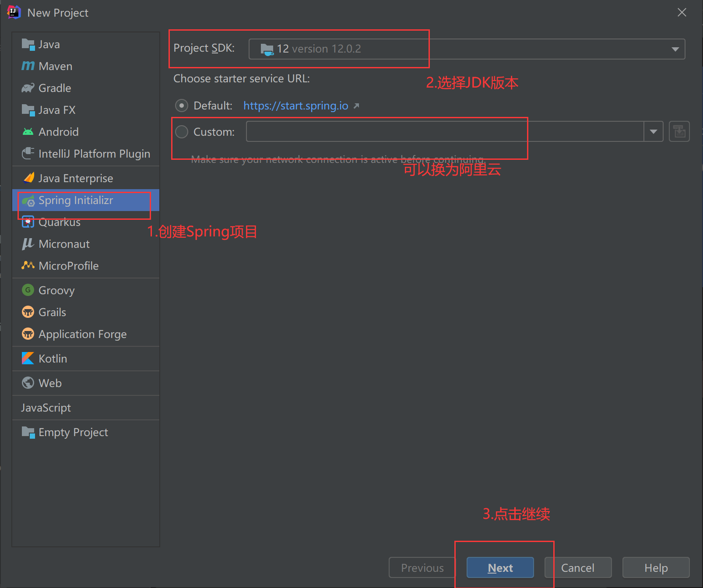The height and width of the screenshot is (588, 703).
Task: Click the Java FX folder icon
Action: click(28, 110)
